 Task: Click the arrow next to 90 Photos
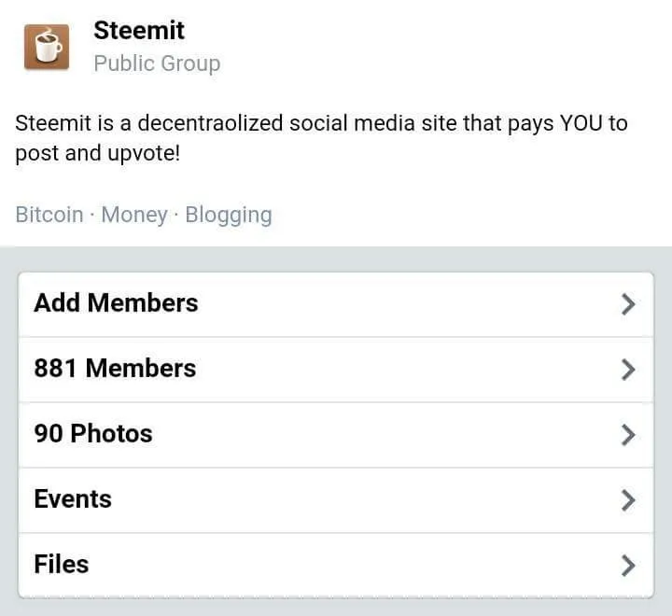point(628,435)
